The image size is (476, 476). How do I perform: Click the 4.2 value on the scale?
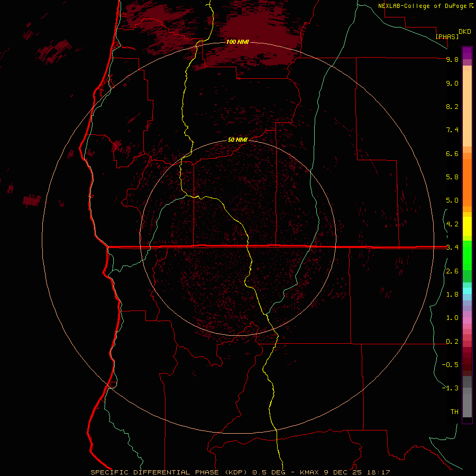(452, 224)
